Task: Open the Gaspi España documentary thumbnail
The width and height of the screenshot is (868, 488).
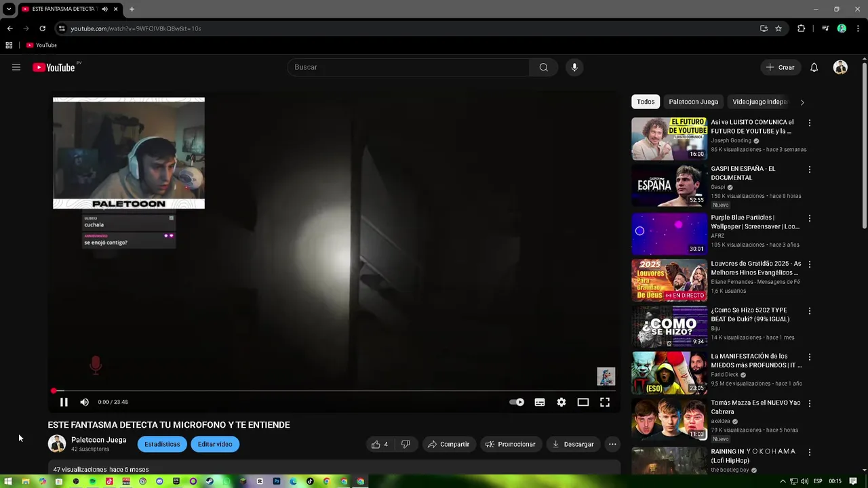Action: [x=669, y=185]
